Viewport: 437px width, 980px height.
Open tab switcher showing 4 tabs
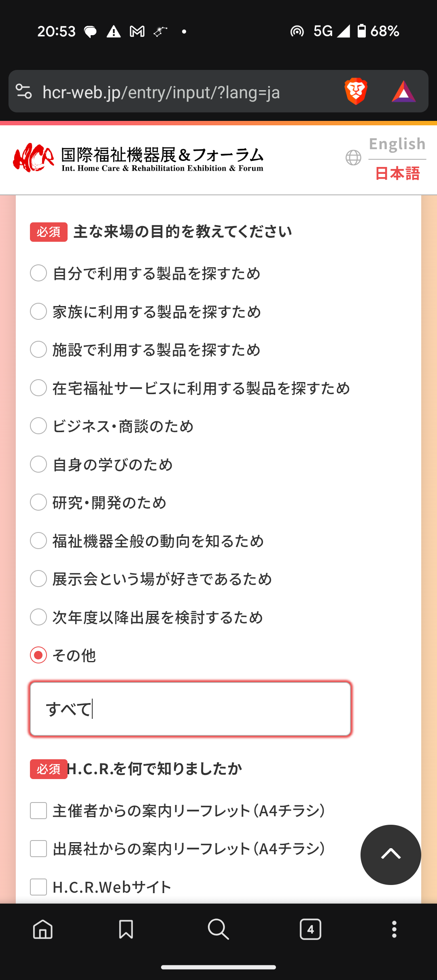click(x=310, y=929)
